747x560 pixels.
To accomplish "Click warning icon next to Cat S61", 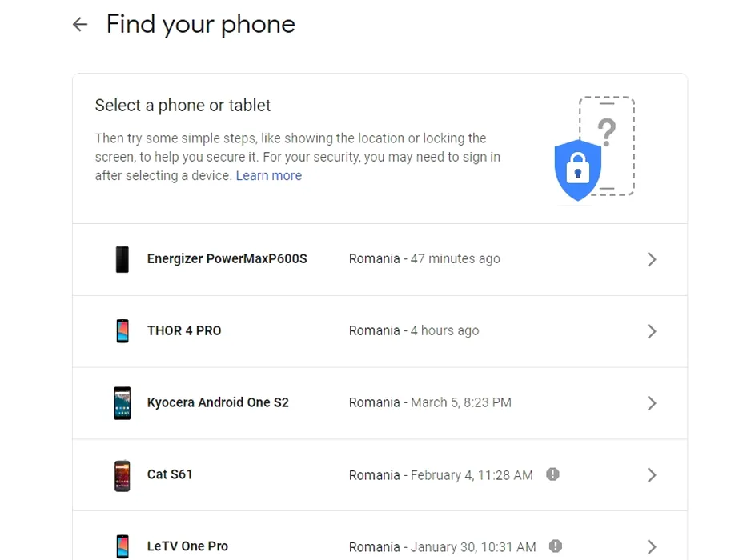I will tap(552, 474).
